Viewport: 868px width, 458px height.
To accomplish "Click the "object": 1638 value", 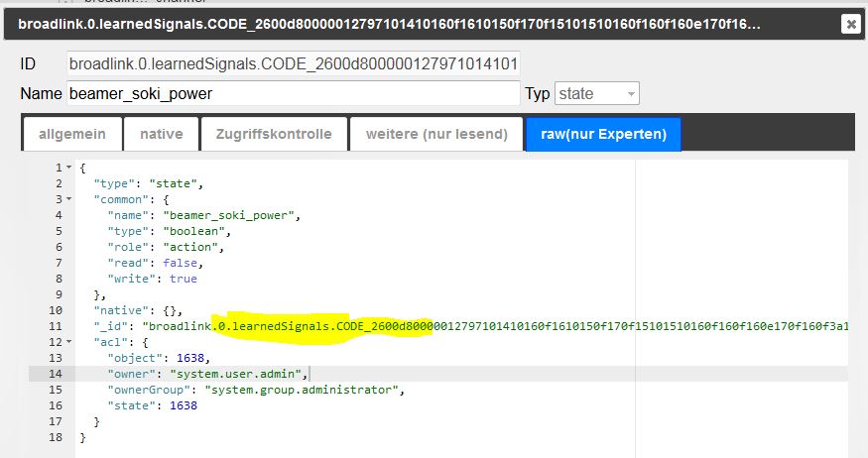I will coord(189,358).
